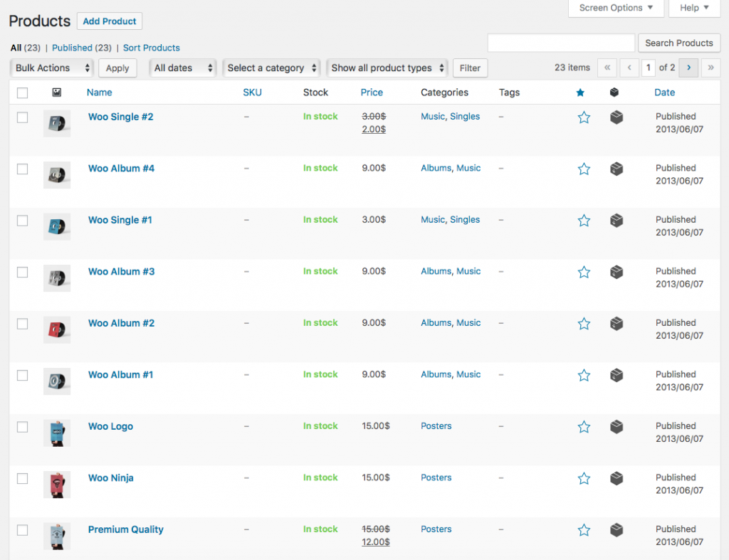Image resolution: width=729 pixels, height=560 pixels.
Task: Click the image column header icon
Action: coord(57,93)
